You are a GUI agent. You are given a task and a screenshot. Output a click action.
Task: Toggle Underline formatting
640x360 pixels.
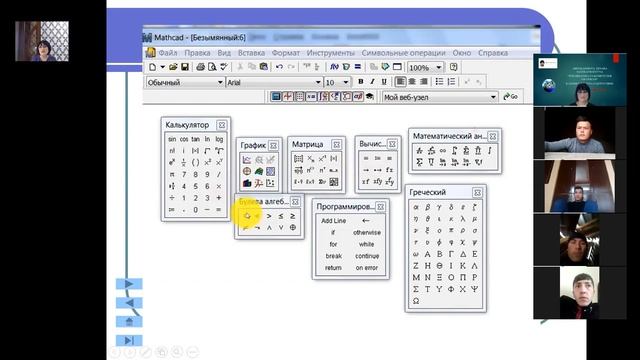tap(384, 82)
